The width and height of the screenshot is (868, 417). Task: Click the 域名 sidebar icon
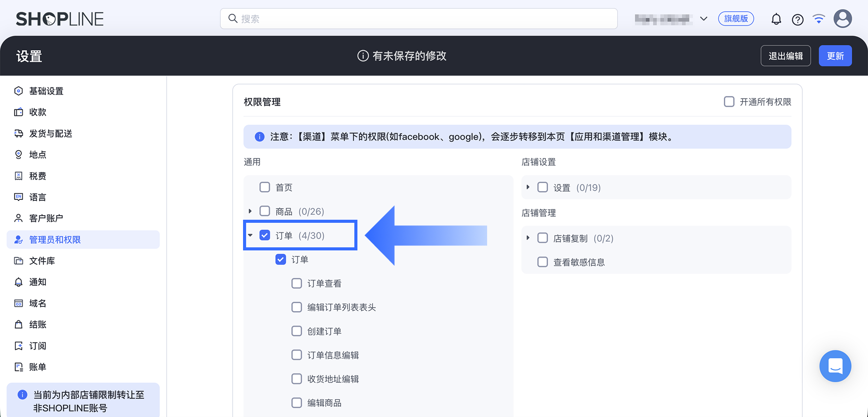click(x=19, y=303)
